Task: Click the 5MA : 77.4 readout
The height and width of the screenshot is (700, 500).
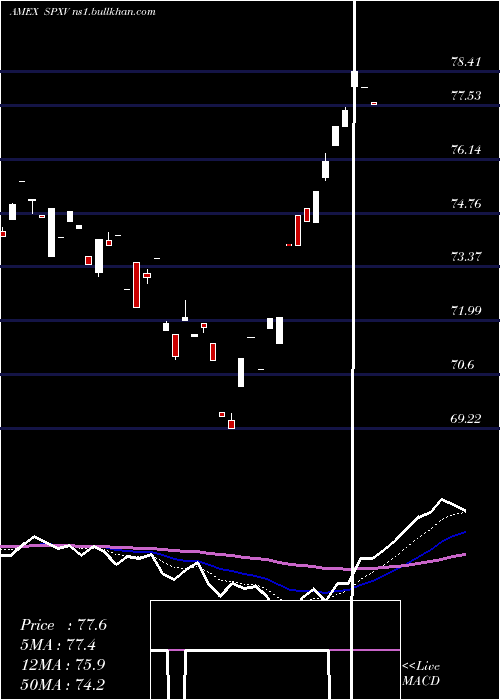Action: click(58, 644)
